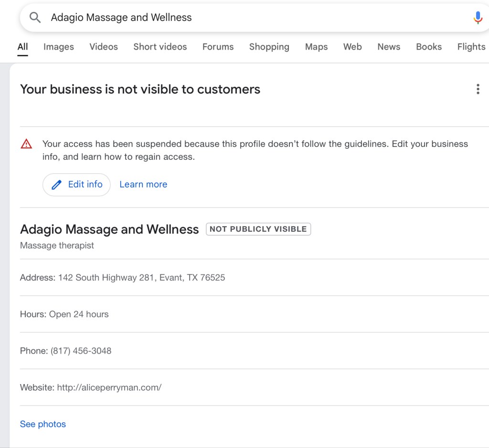489x448 pixels.
Task: Follow the Learn more link
Action: pyautogui.click(x=143, y=185)
